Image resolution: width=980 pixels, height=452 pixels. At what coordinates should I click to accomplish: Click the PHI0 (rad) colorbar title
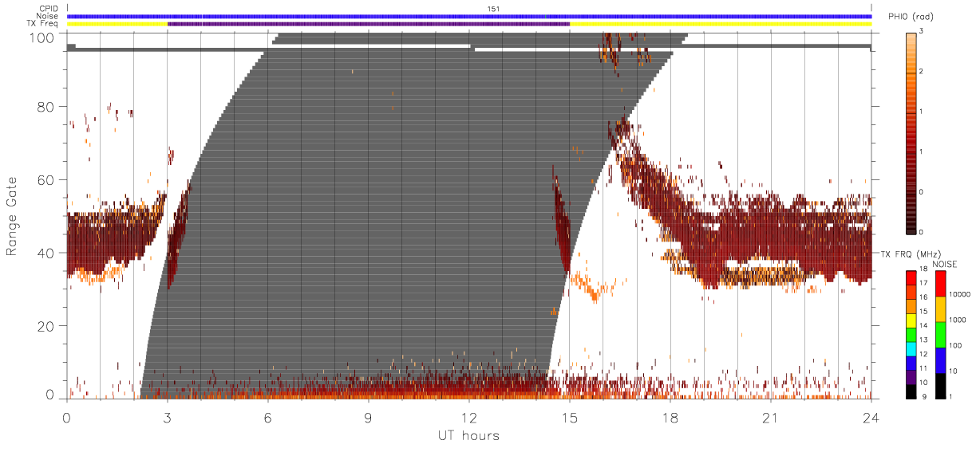coord(911,17)
